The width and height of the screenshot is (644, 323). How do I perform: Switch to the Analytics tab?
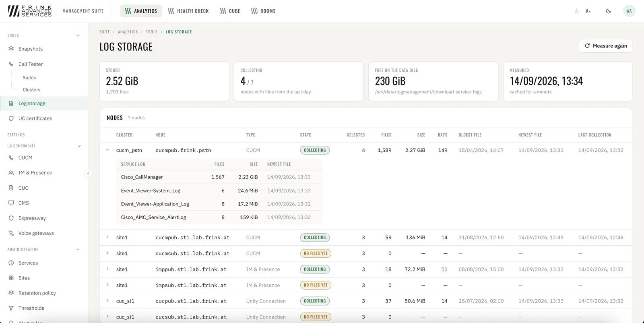(x=141, y=11)
